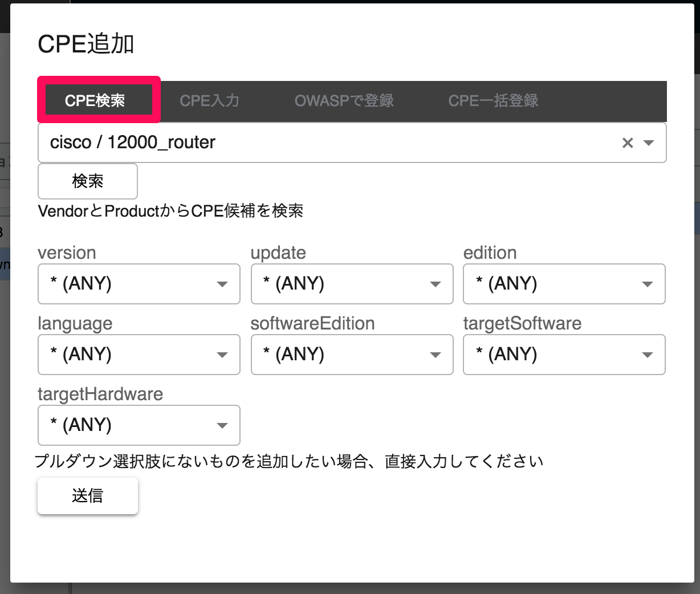Screen dimensions: 700x594
Task: Click the CPE追加 dialog title
Action: coord(86,44)
